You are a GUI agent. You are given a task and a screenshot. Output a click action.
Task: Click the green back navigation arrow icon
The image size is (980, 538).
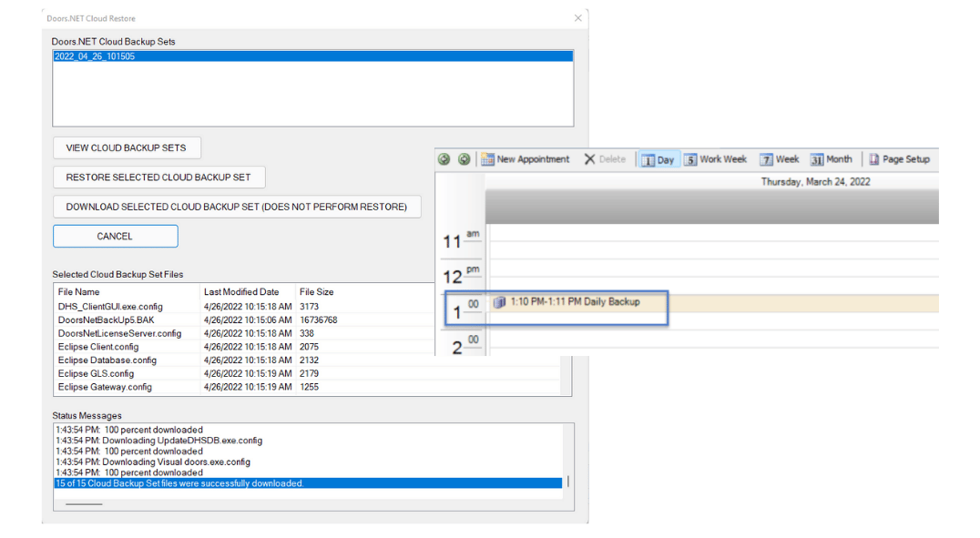(x=444, y=159)
